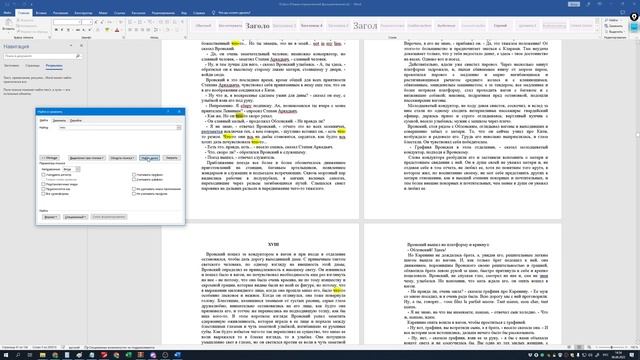
Task: Open the Формат dropdown button
Action: 50,217
